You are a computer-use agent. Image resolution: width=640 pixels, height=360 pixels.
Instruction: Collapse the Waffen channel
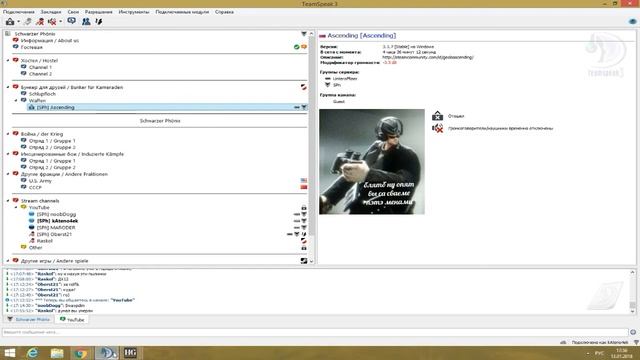(x=16, y=100)
